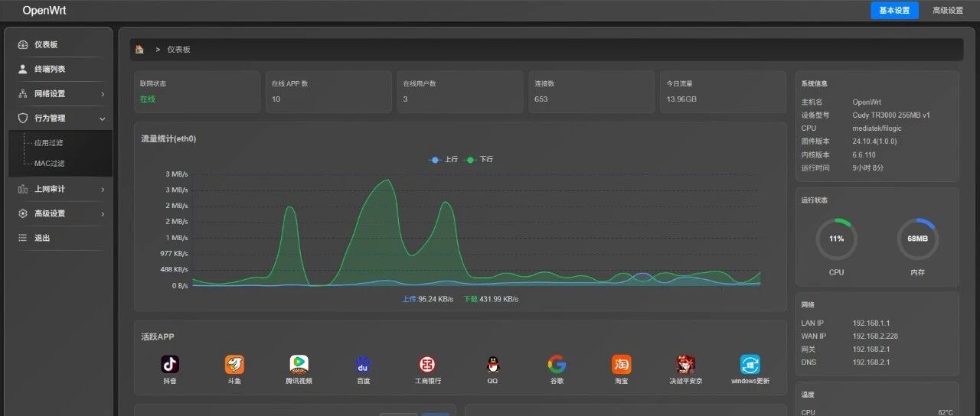Click the 内存 68MB usage gauge
Screen dimensions: 980x416
(x=917, y=239)
